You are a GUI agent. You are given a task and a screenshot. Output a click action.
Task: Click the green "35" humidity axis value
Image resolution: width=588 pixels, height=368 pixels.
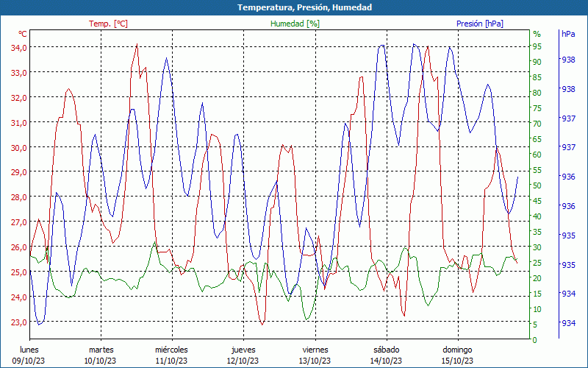pos(537,232)
